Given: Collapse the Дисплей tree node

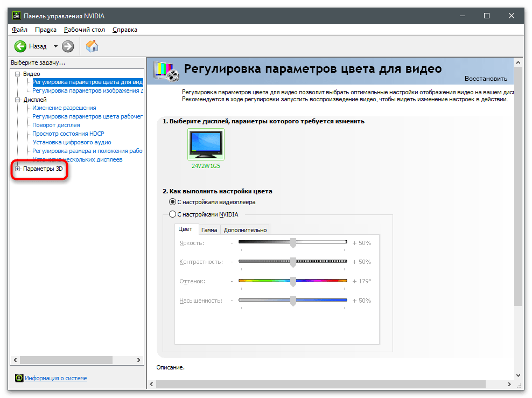Looking at the screenshot, I should pos(17,100).
